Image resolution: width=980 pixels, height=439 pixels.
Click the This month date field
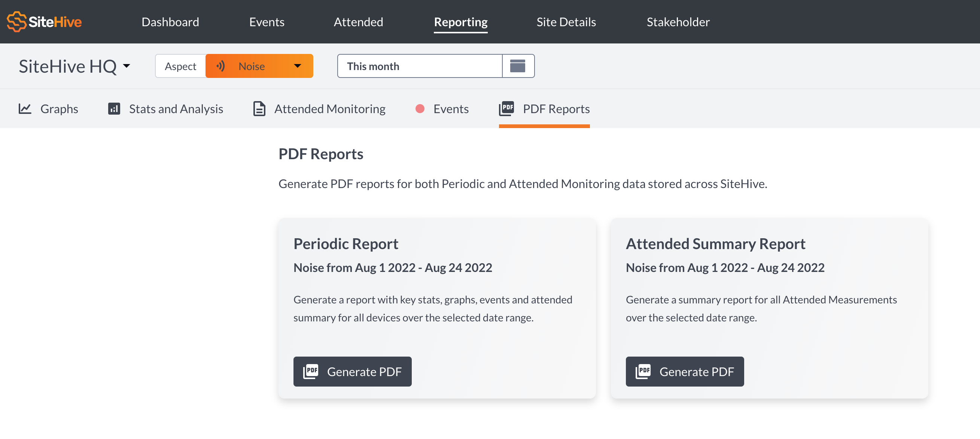point(420,66)
